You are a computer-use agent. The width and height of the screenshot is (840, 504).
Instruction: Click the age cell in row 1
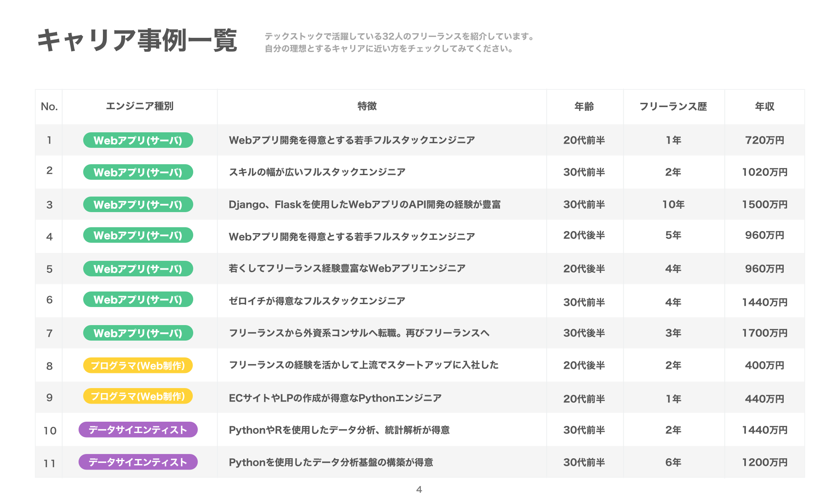584,140
